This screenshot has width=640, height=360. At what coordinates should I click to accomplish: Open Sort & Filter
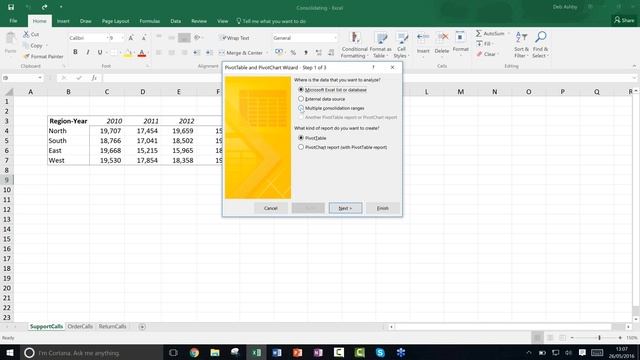click(x=521, y=45)
